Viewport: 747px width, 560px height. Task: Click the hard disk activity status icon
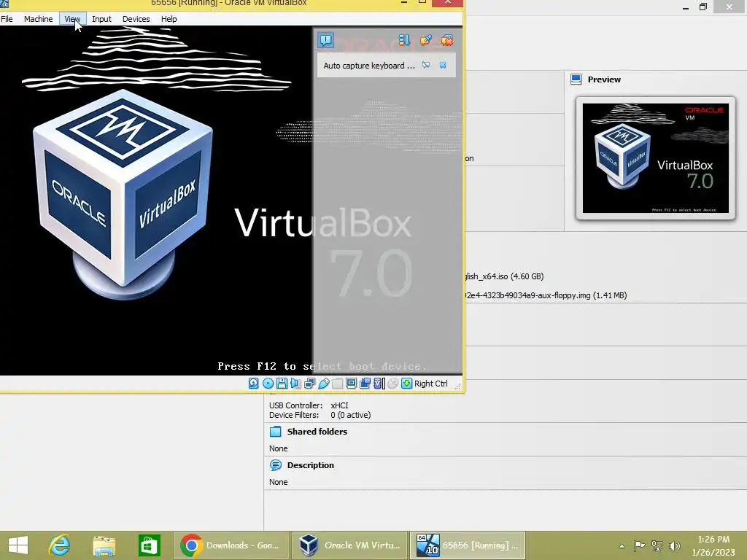253,384
